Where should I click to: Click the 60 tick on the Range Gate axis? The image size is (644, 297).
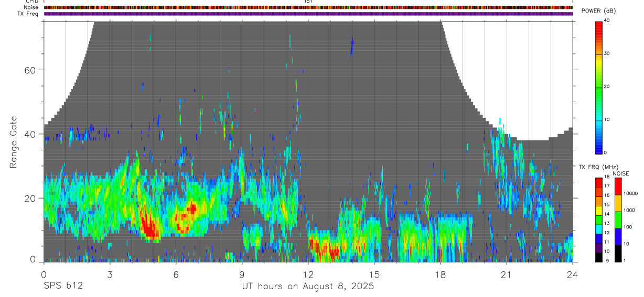click(x=29, y=70)
